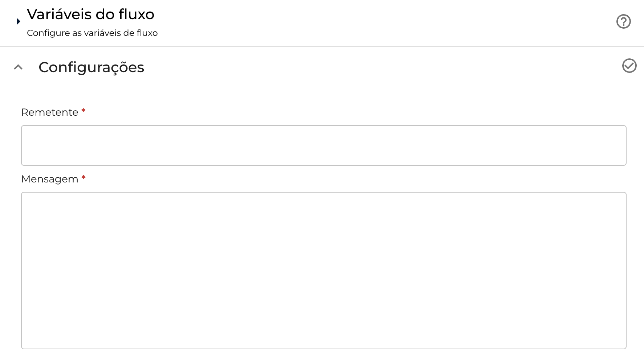The width and height of the screenshot is (644, 354).
Task: Click inside the Mensagem text area
Action: [x=323, y=270]
